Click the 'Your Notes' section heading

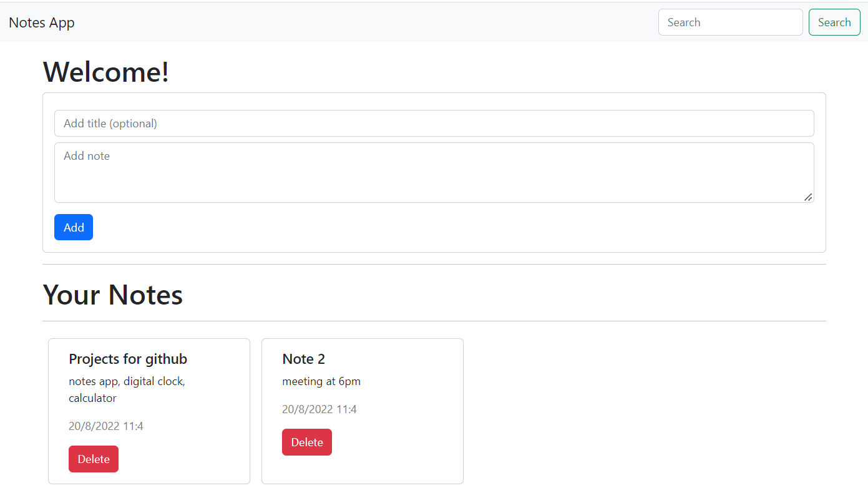pos(112,295)
